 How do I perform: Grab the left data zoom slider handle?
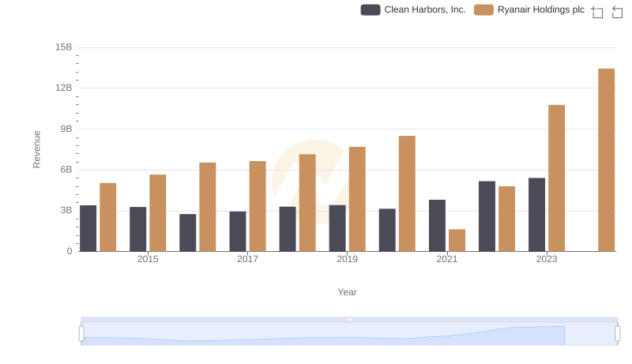pyautogui.click(x=81, y=334)
